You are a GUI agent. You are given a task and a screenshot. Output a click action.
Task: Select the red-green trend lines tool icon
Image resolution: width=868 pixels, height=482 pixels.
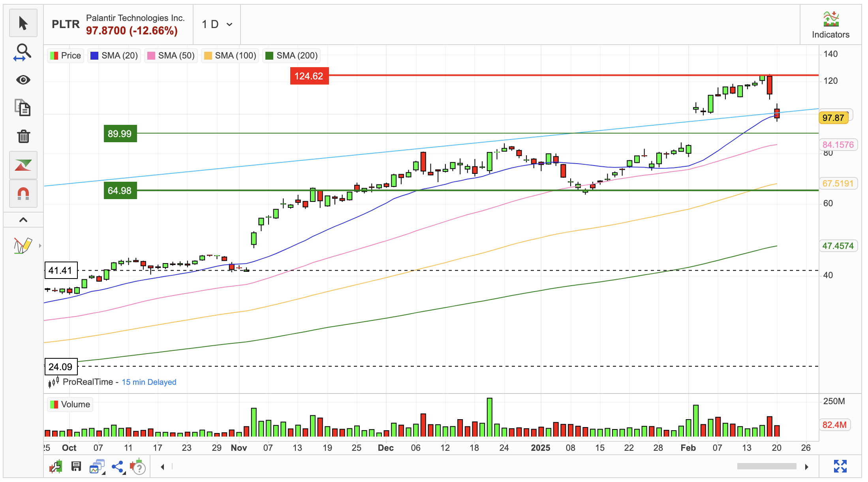pos(23,165)
